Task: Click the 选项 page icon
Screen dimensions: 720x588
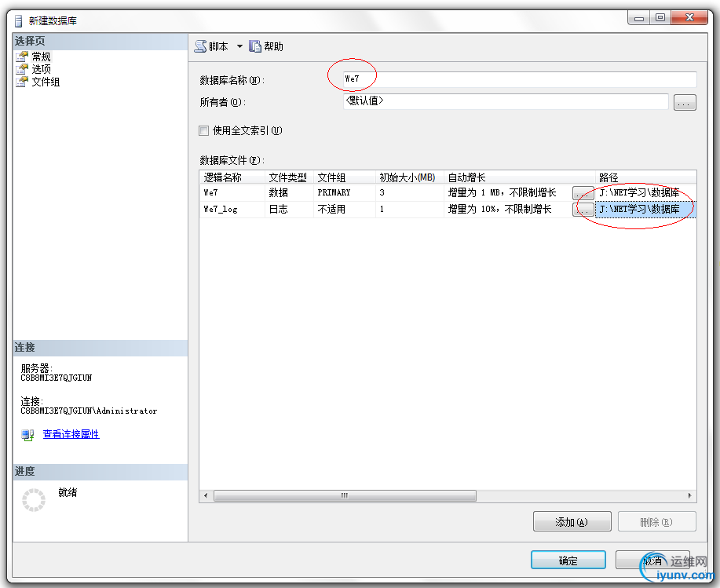Action: (22, 69)
